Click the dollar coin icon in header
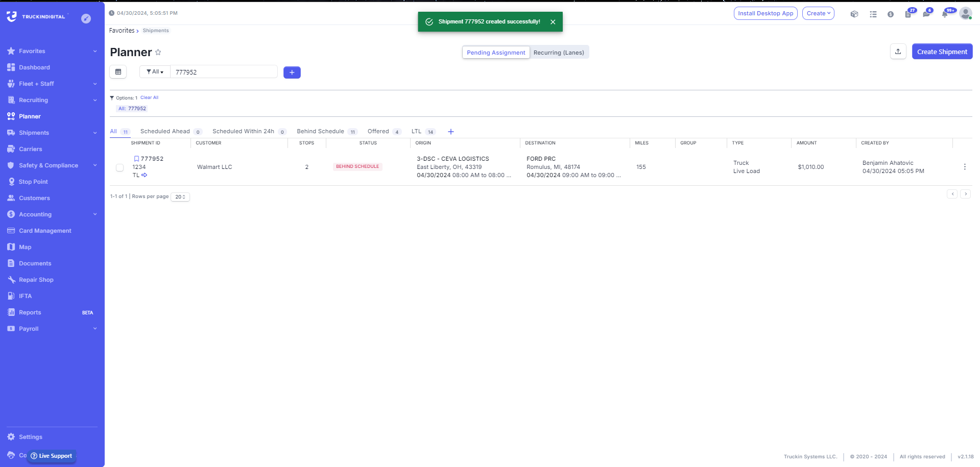Viewport: 980px width, 467px height. tap(890, 14)
